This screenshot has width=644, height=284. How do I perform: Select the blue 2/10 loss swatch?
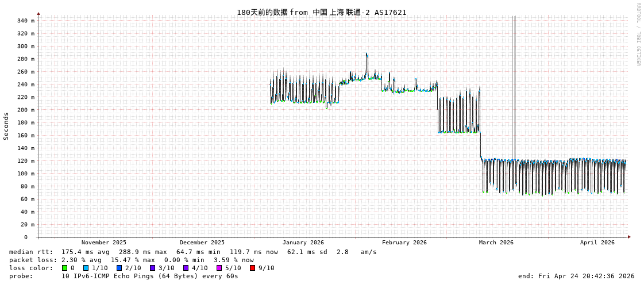[119, 268]
